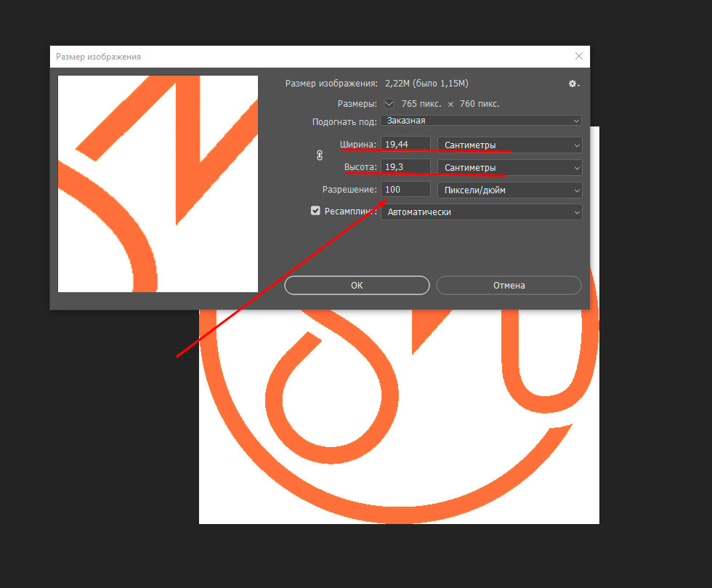
Task: Click the logo canvas behind the dialog
Action: tap(400, 416)
